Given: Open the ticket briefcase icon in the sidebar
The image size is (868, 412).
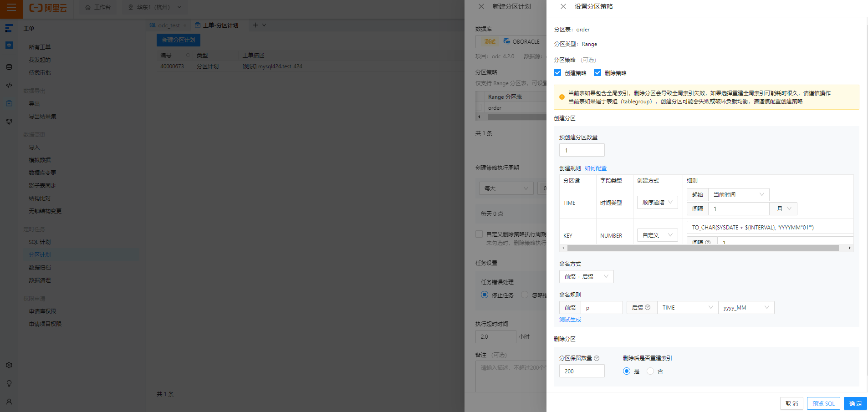Looking at the screenshot, I should pyautogui.click(x=9, y=103).
